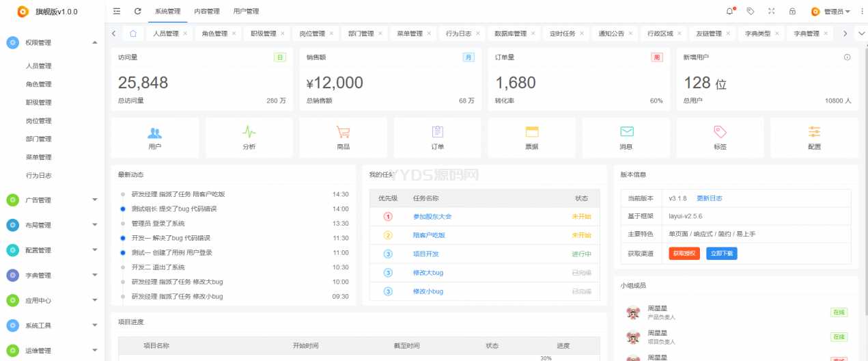Open the tab list dropdown arrow
Viewport: 868px width, 361px height.
click(860, 34)
